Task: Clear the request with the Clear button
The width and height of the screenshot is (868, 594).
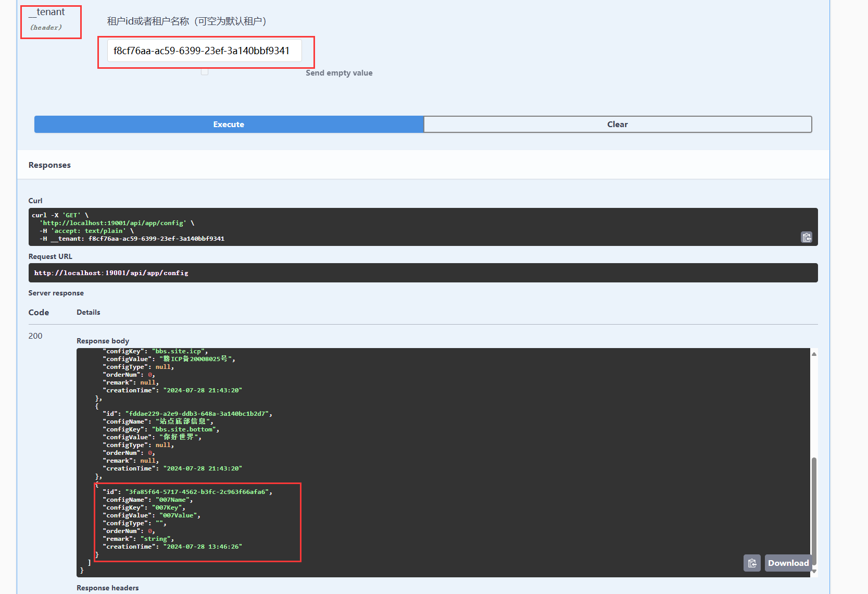Action: [617, 125]
